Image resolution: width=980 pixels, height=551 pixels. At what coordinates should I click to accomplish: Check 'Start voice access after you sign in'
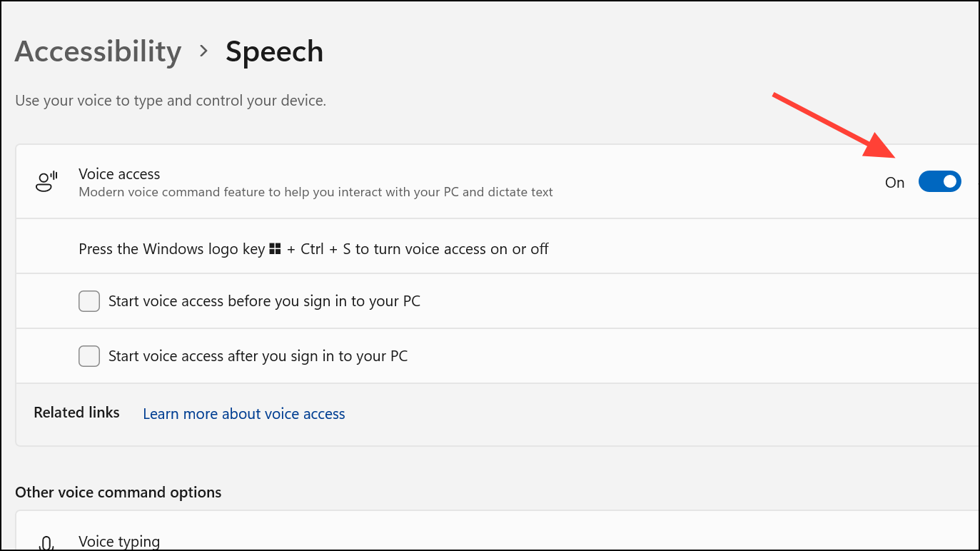[x=89, y=355]
